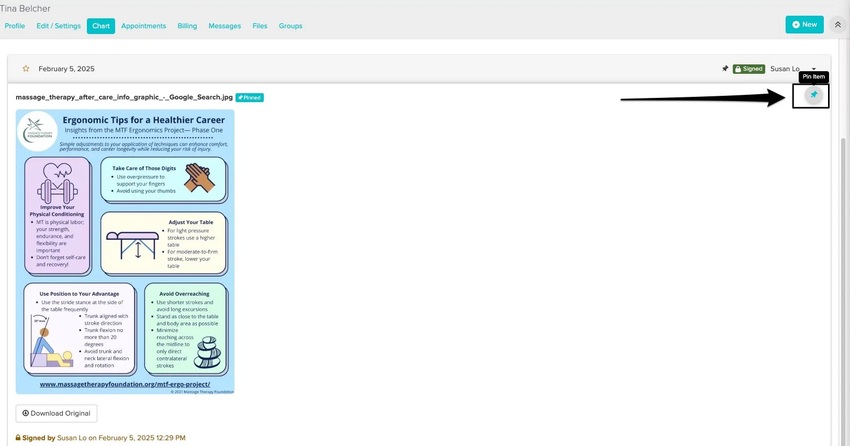
Task: Open the ergonomic tips infographic thumbnail
Action: coord(125,251)
